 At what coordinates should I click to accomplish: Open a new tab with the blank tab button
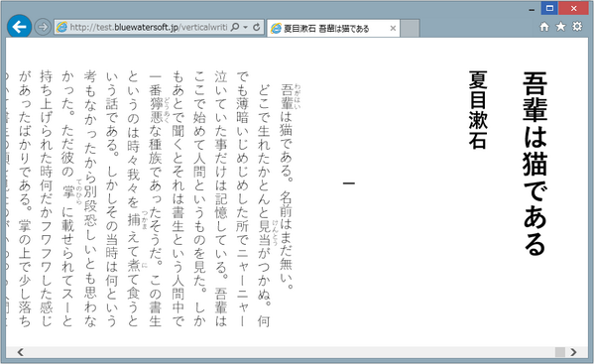[410, 29]
